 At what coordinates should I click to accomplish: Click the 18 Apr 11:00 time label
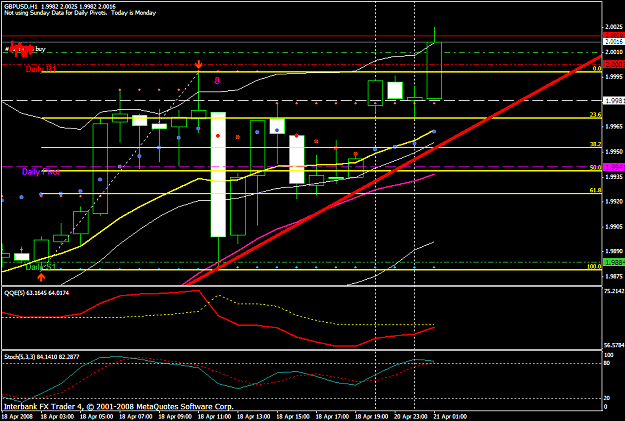214,417
